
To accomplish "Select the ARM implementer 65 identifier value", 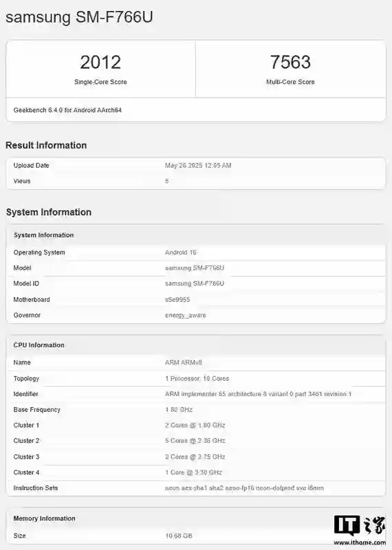I will [x=259, y=394].
